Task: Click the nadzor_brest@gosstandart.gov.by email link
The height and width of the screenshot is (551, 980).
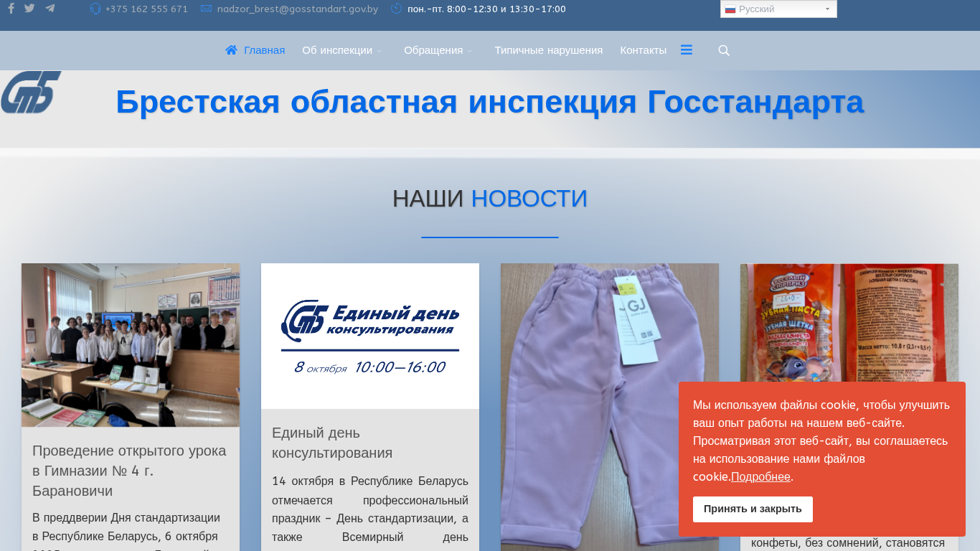Action: (x=298, y=9)
